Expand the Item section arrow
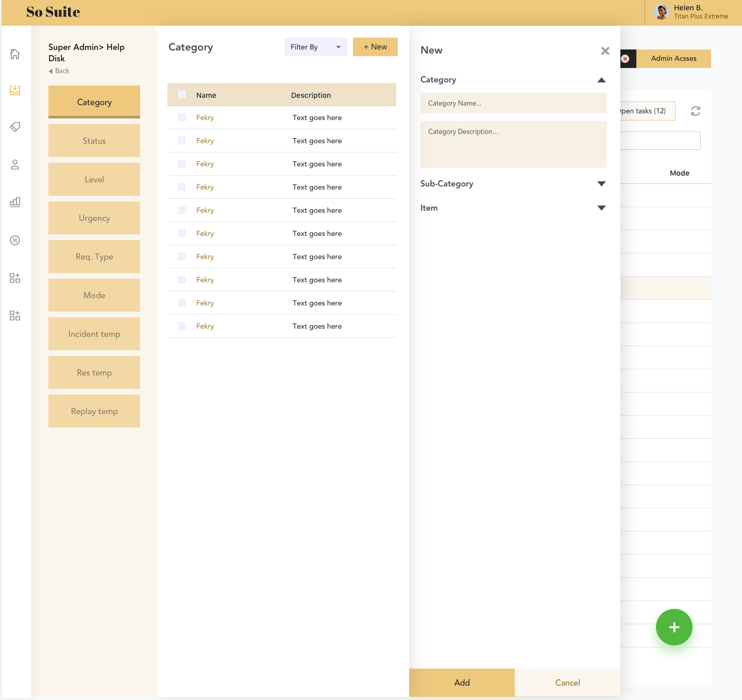742x700 pixels. (x=601, y=208)
